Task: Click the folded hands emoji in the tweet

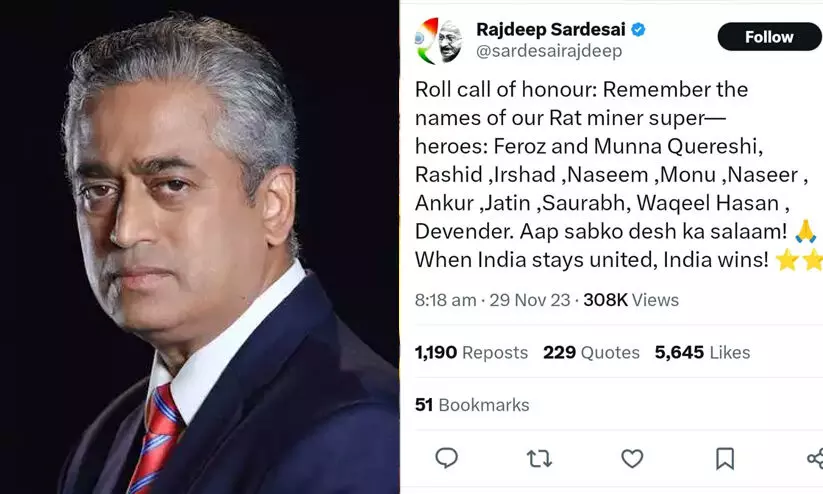Action: tap(807, 231)
